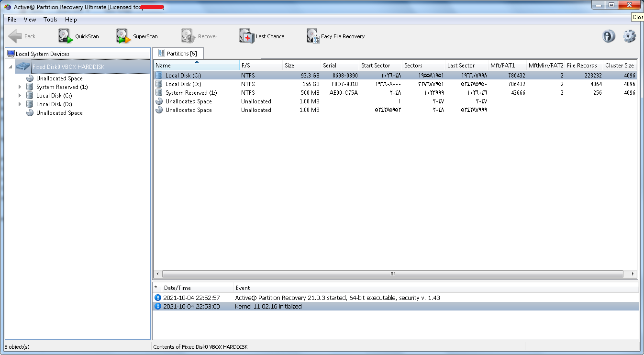The height and width of the screenshot is (355, 644).
Task: Select Partition Recovery 21.0.3 started log entry
Action: (x=395, y=298)
